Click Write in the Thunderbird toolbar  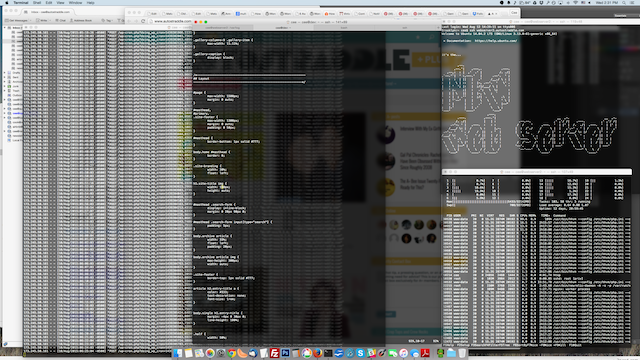(x=42, y=20)
